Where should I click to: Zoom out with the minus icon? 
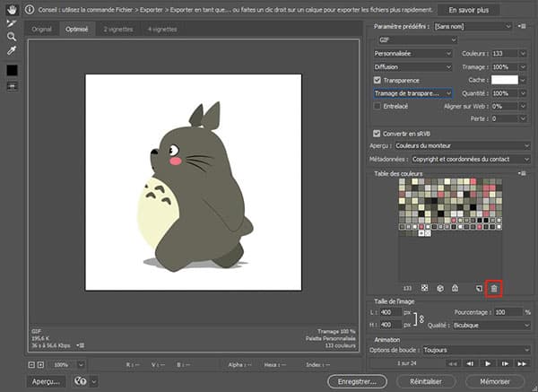31,364
